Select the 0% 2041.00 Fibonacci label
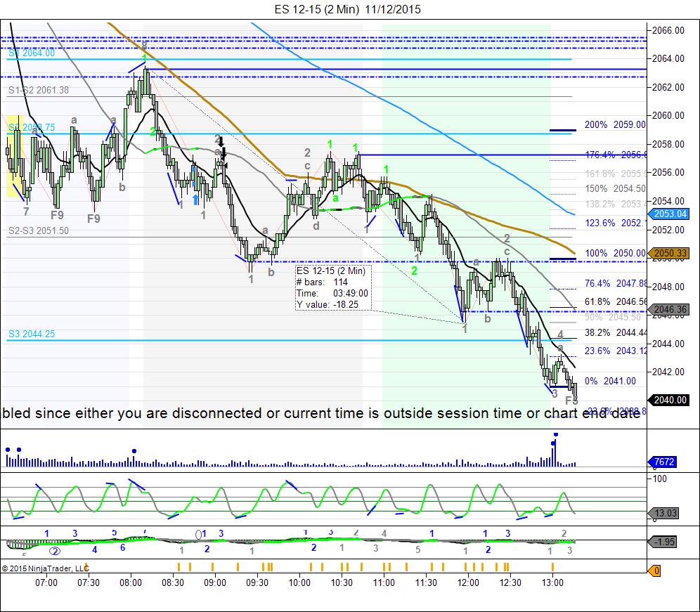Viewport: 700px width, 612px height. [610, 382]
